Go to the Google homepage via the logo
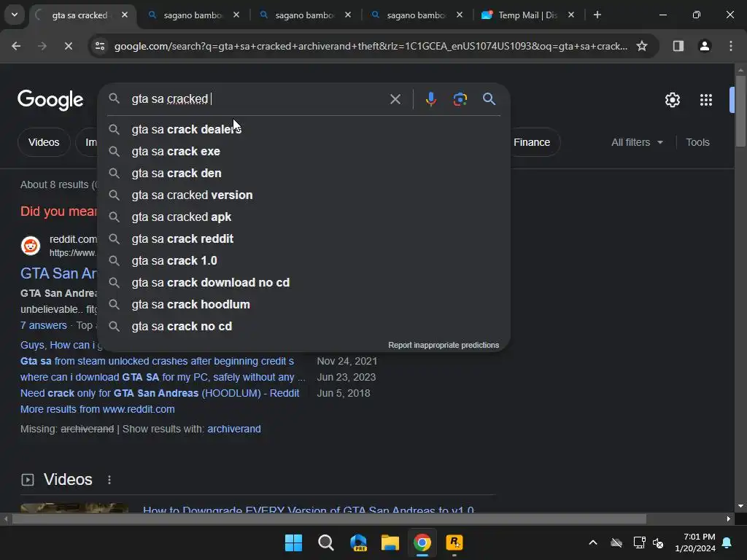The width and height of the screenshot is (747, 560). tap(50, 99)
